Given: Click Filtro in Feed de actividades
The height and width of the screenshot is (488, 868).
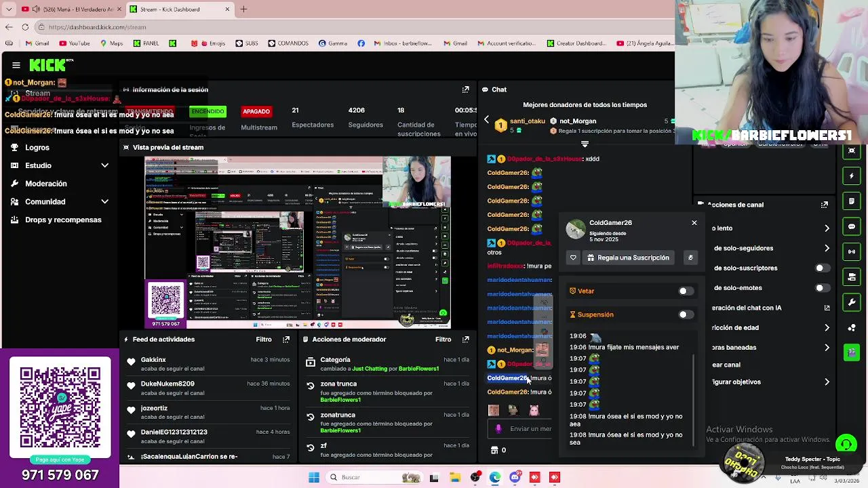Looking at the screenshot, I should 264,340.
